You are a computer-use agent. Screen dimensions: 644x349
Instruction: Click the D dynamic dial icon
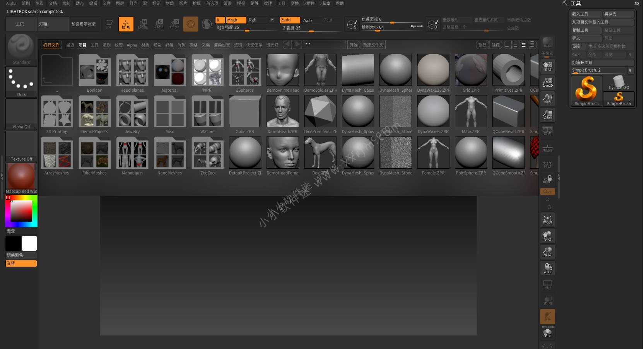(432, 25)
